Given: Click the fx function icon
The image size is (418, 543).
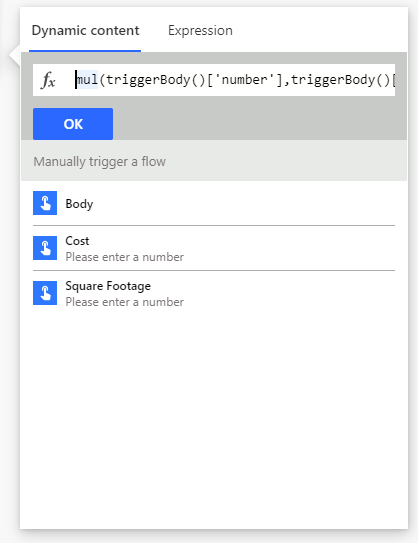Looking at the screenshot, I should click(48, 80).
